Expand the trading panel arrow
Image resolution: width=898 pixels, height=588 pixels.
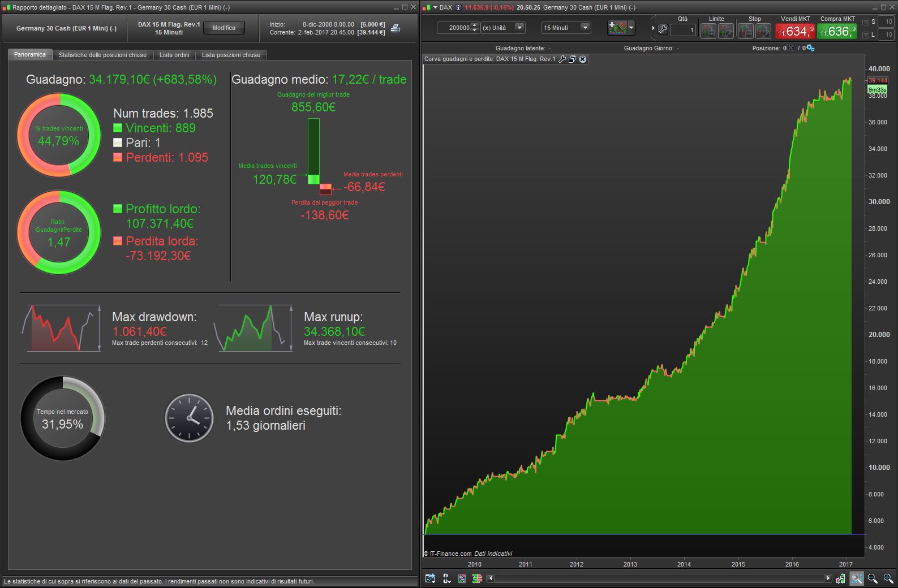(654, 28)
